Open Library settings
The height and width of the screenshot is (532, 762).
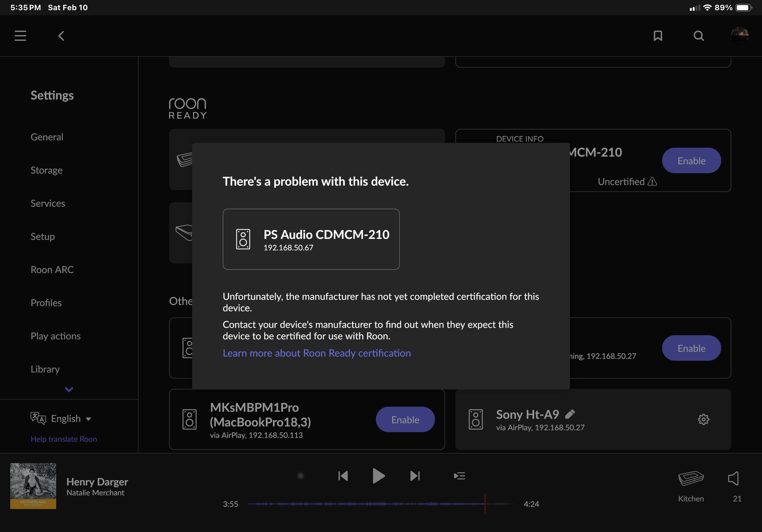(45, 369)
